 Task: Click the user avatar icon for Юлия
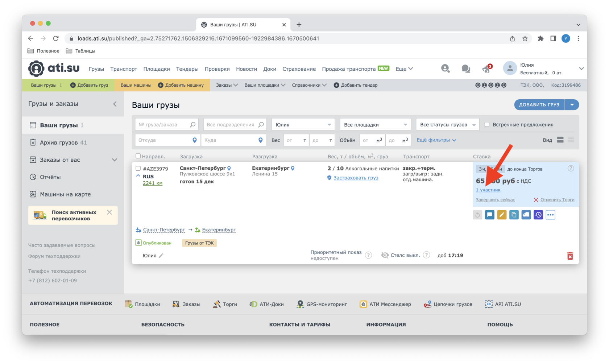pos(510,69)
